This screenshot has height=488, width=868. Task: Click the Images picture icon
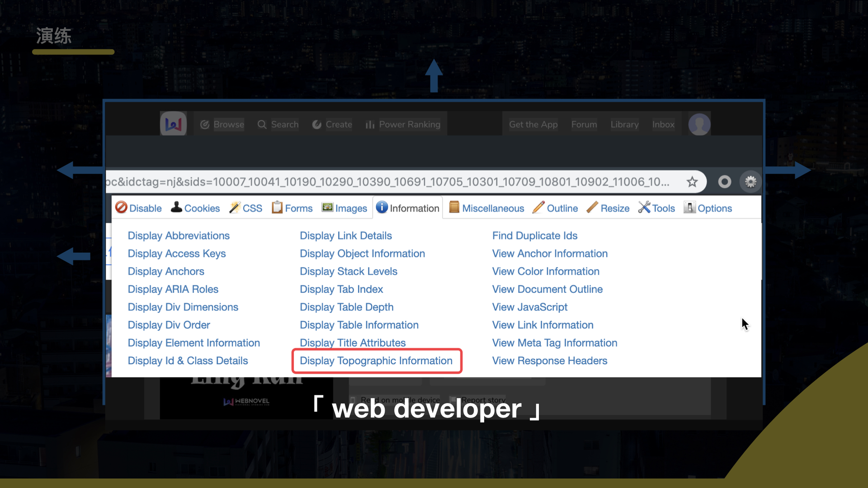click(x=327, y=207)
